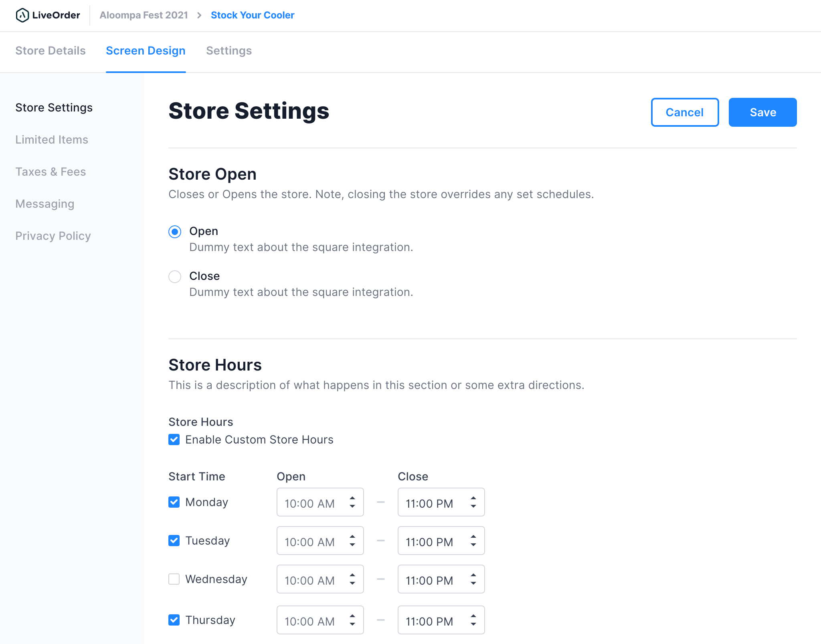Click the Store Settings page heading

tap(249, 111)
